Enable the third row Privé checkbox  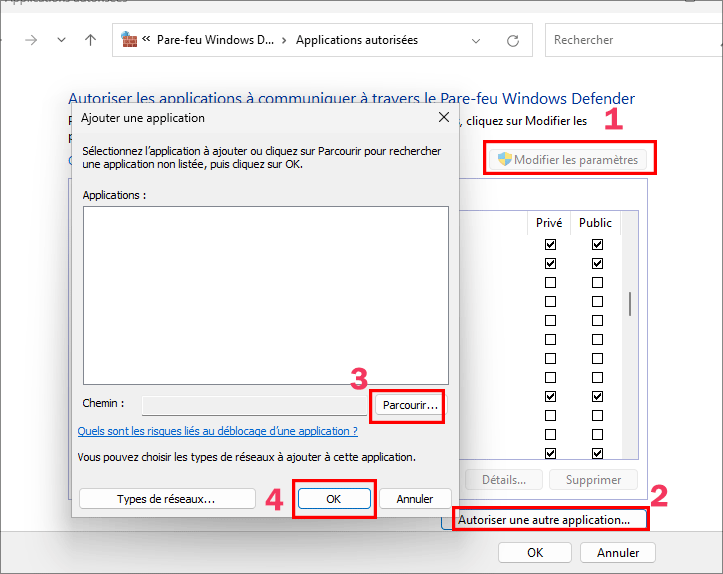[550, 283]
